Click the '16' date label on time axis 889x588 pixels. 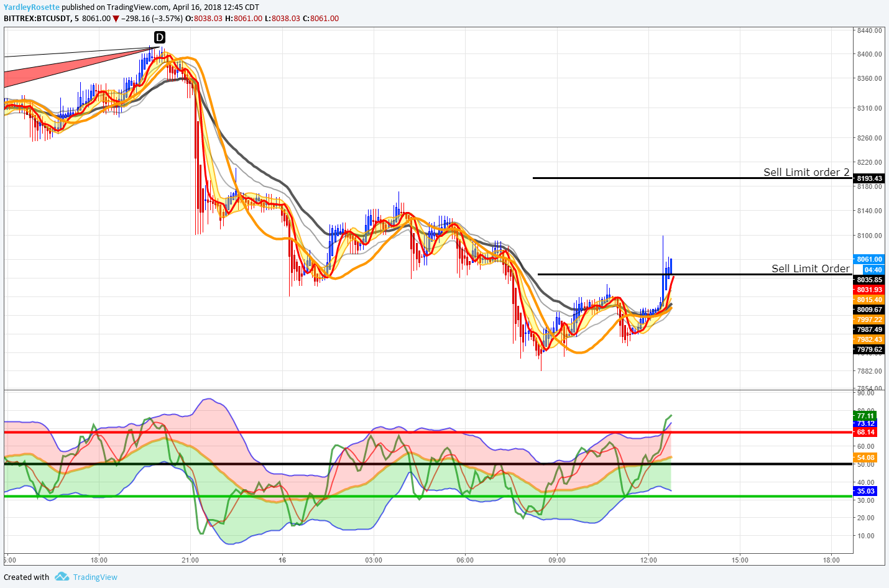click(282, 560)
